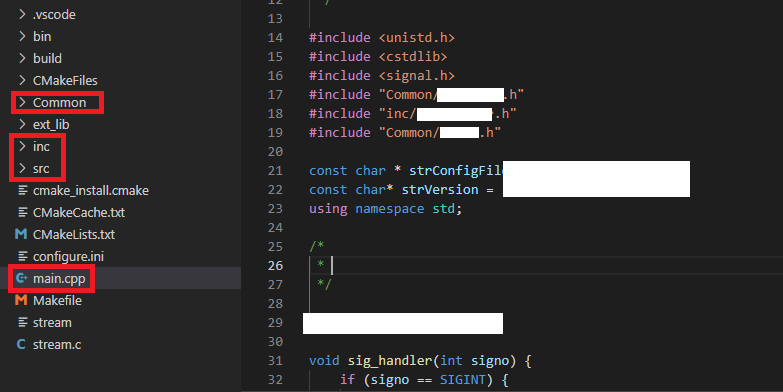Expand the .vscode folder chevron

pyautogui.click(x=22, y=14)
